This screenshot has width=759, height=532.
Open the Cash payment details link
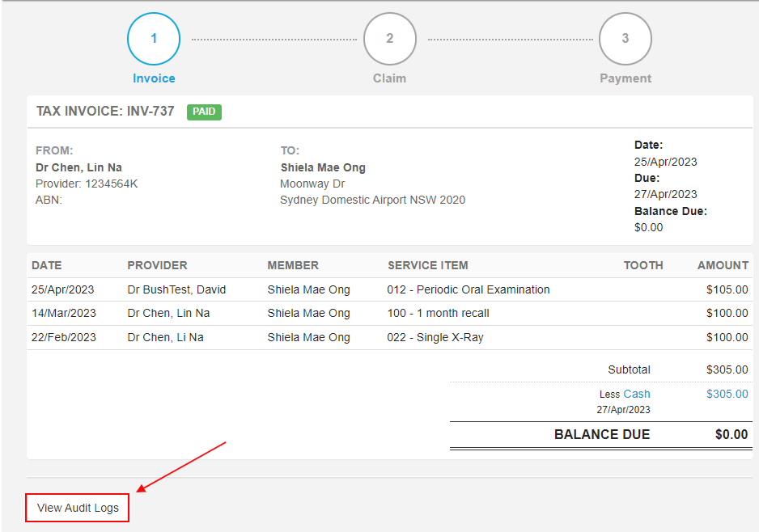tap(637, 394)
